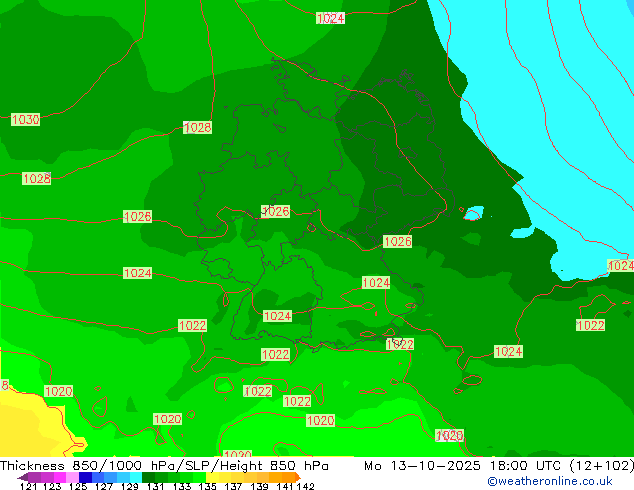
Task: Select the map title 'Thickness 850/1000 hPa/SLP/Height 850 hPa'
Action: (x=164, y=466)
